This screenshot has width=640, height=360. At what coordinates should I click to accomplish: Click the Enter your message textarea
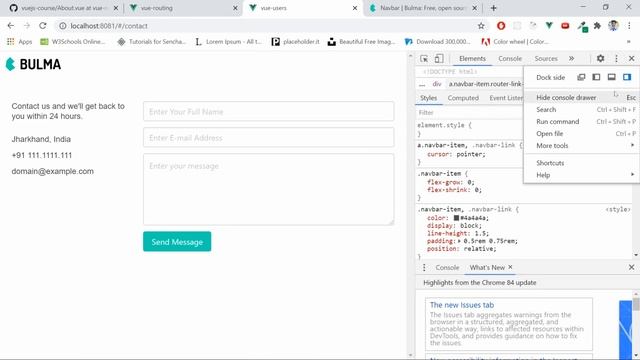pos(269,189)
